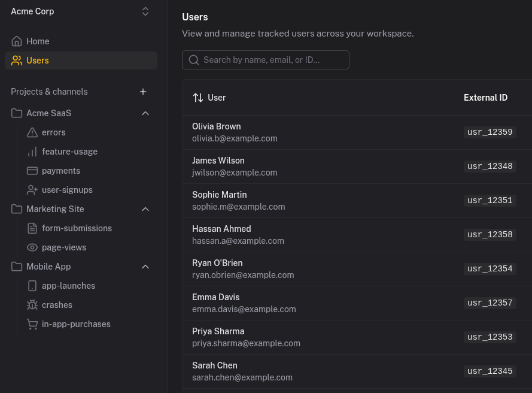The image size is (532, 393).
Task: Open the in-app-purchases cart icon
Action: [x=32, y=324]
